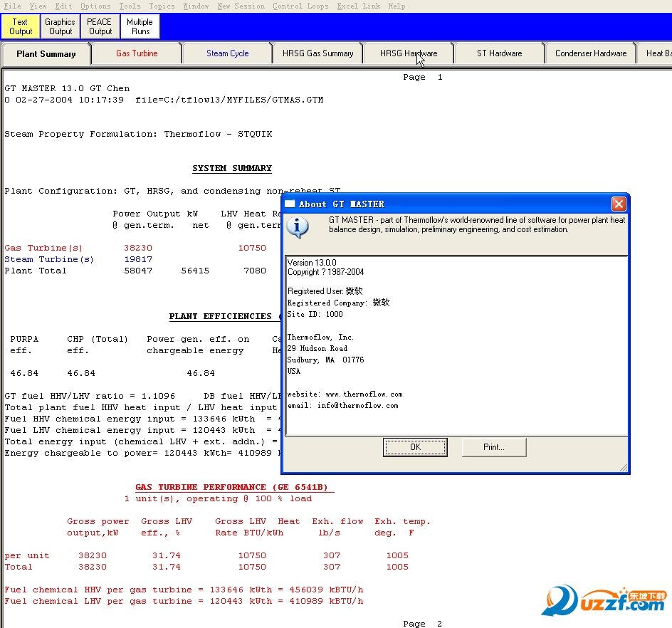Open the HRSG Hardware tab
Image resolution: width=672 pixels, height=628 pixels.
pos(408,53)
